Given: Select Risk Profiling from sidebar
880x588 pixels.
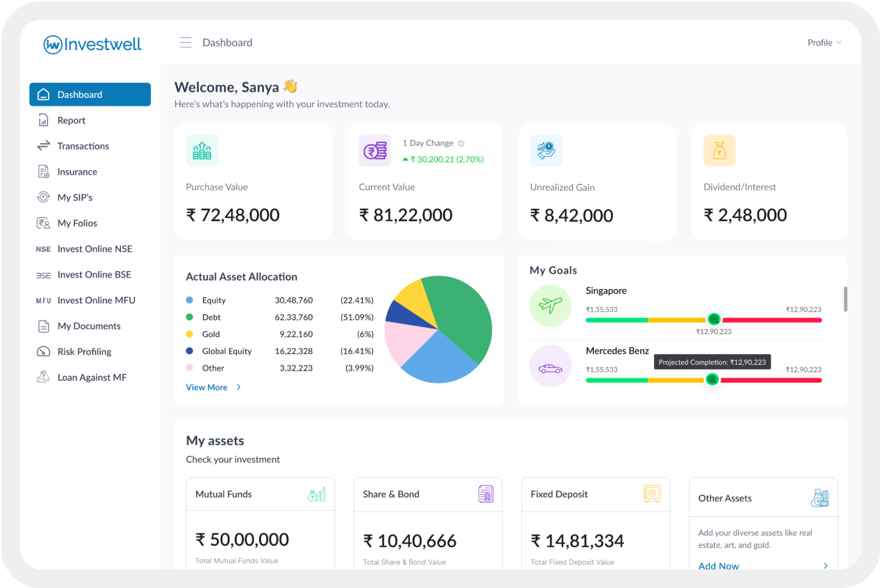Looking at the screenshot, I should 84,352.
